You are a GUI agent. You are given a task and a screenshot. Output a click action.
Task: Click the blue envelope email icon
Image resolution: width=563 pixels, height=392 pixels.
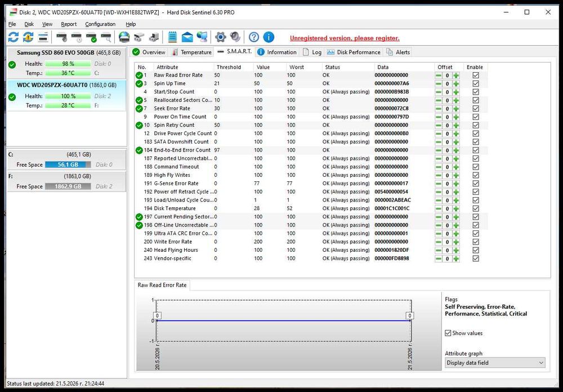187,37
